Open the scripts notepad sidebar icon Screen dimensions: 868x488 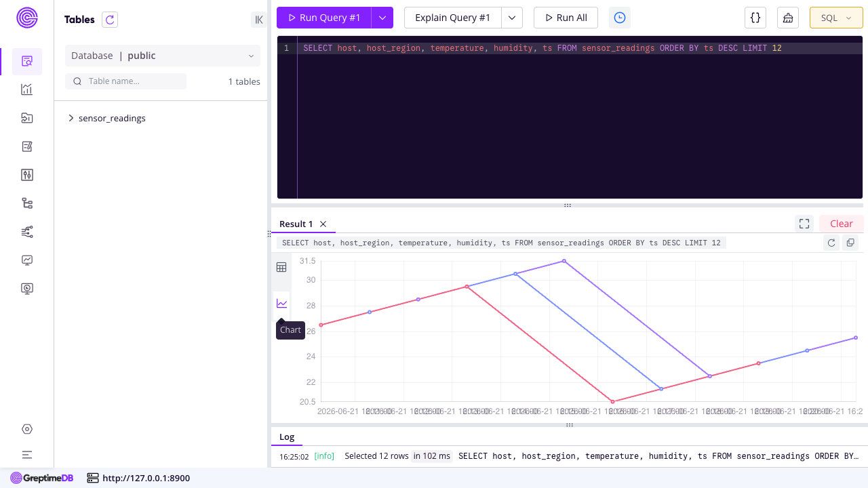point(27,146)
